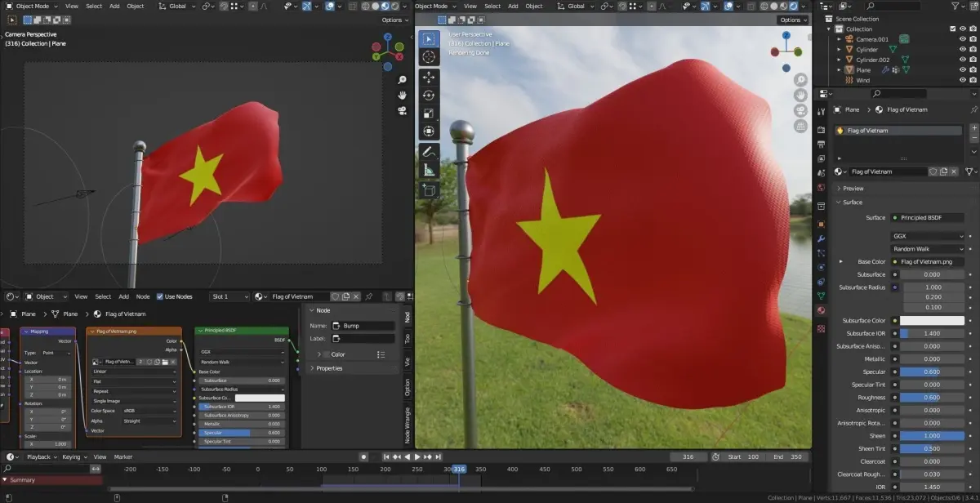Open Render properties tab icon
Viewport: 980px width, 503px height.
pos(821,130)
